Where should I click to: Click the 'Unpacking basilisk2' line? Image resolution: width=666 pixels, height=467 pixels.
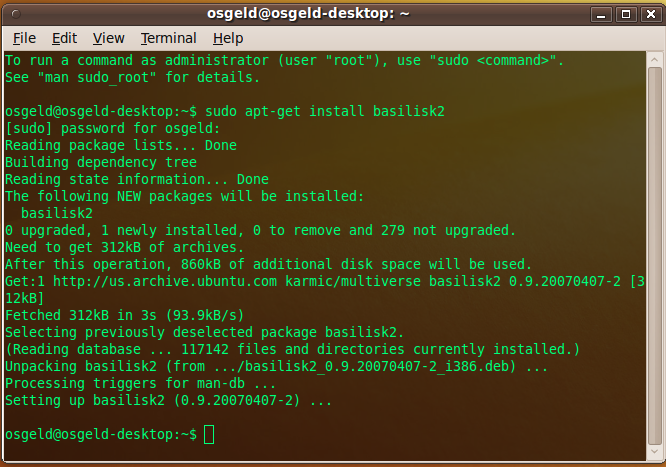(x=277, y=366)
